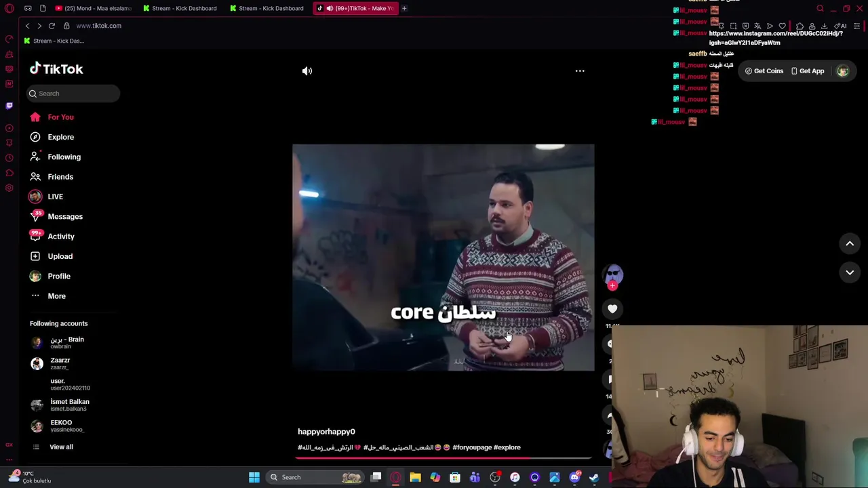Open Twitch in the Opera sidebar
868x488 pixels.
(x=9, y=106)
